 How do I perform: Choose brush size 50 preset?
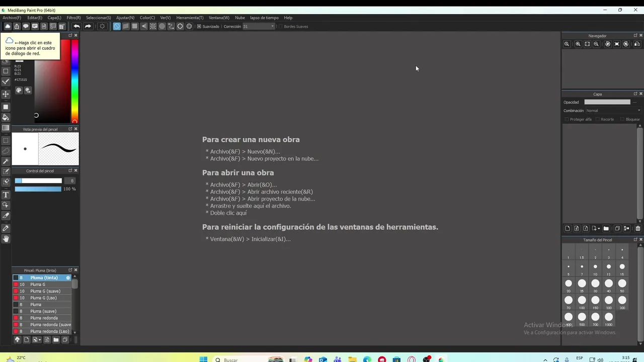coord(622,285)
